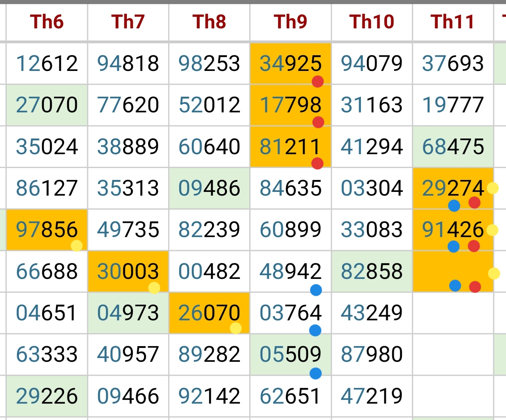The image size is (506, 420).
Task: Click the red dot under 91426
Action: [474, 246]
